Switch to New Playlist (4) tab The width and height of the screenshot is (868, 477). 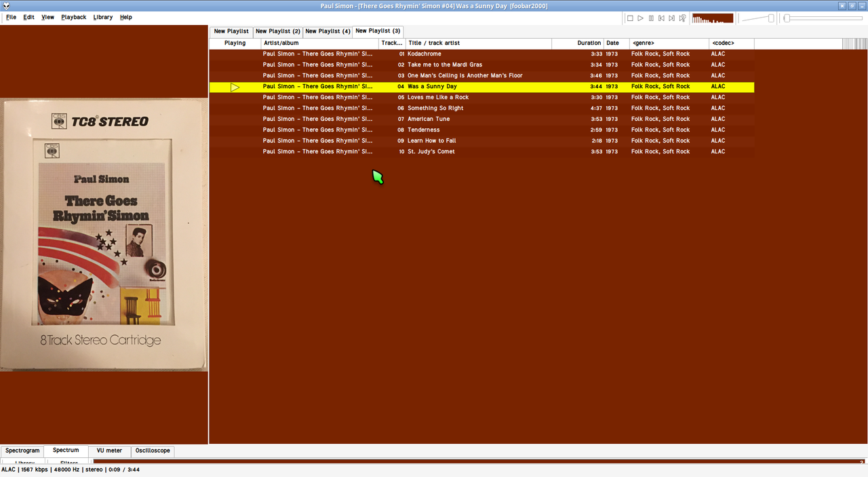tap(328, 31)
